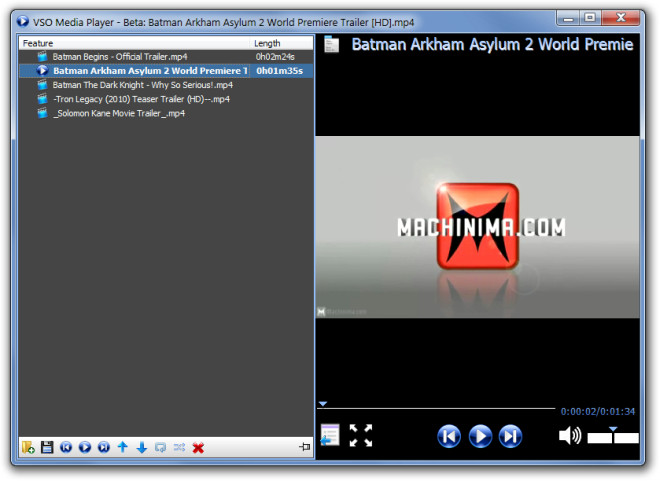The image size is (660, 481).
Task: Click the video seek bar timeline
Action: coord(436,408)
